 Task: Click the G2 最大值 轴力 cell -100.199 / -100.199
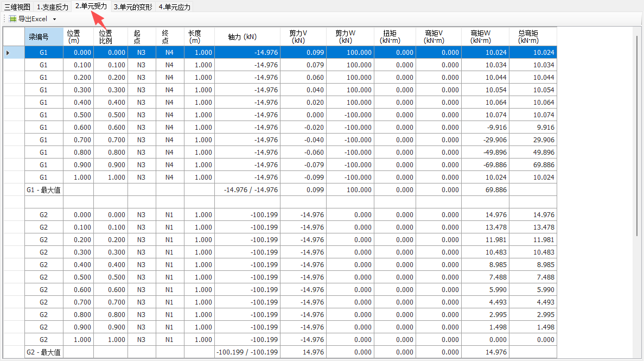point(247,352)
